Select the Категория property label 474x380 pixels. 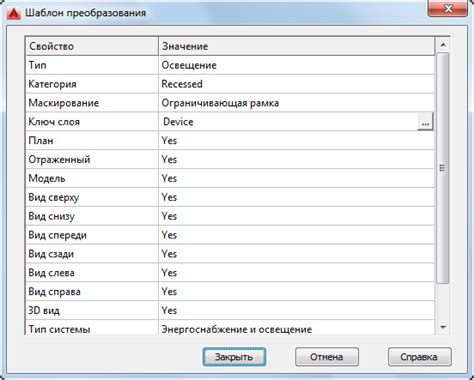(x=92, y=84)
